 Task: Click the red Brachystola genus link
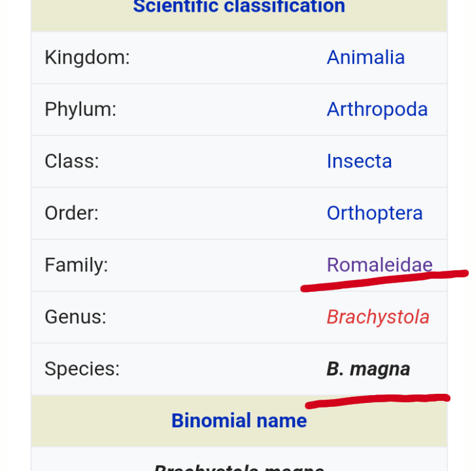point(378,317)
